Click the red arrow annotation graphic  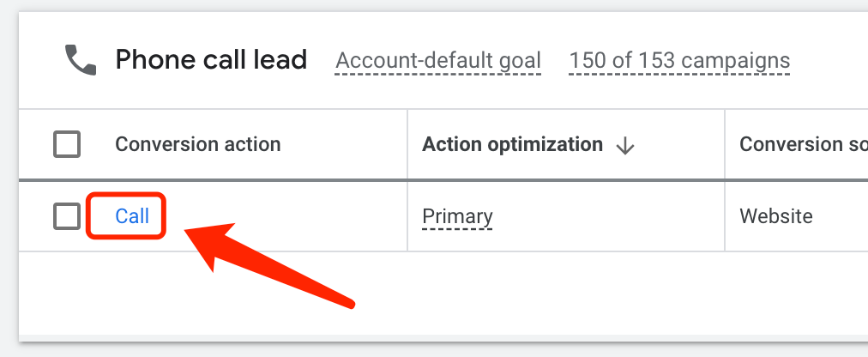[268, 264]
